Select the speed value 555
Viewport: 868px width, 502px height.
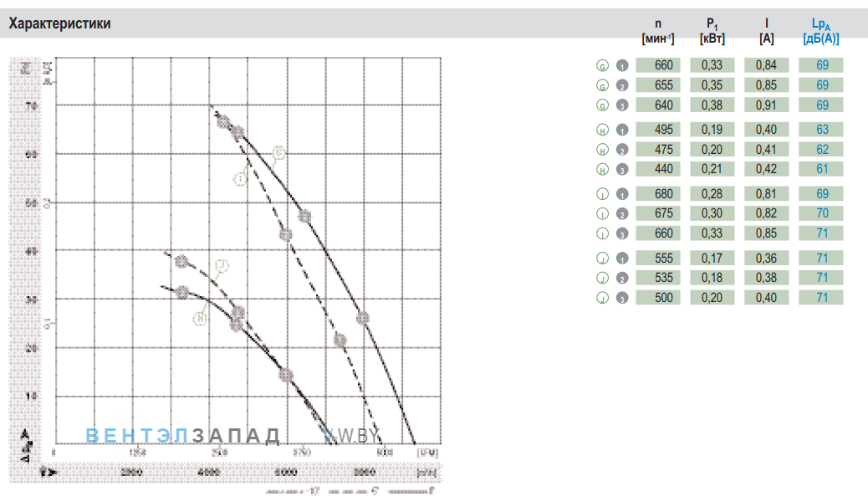tap(658, 259)
